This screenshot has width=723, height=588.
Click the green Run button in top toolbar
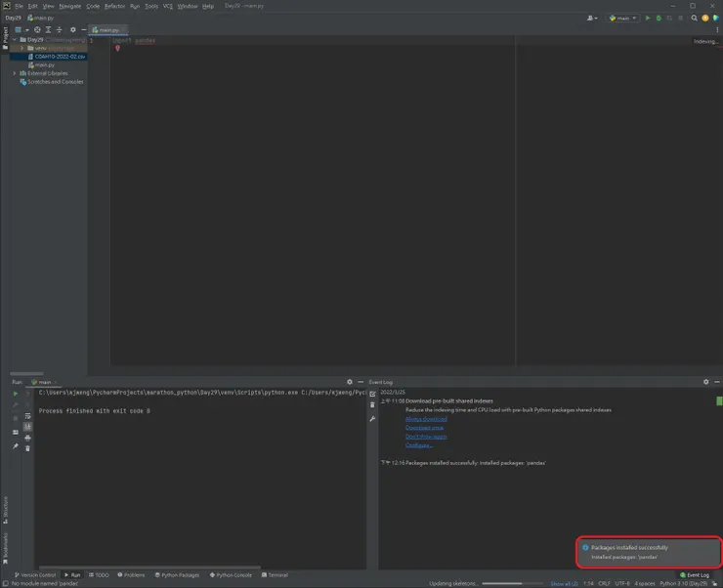tap(647, 18)
